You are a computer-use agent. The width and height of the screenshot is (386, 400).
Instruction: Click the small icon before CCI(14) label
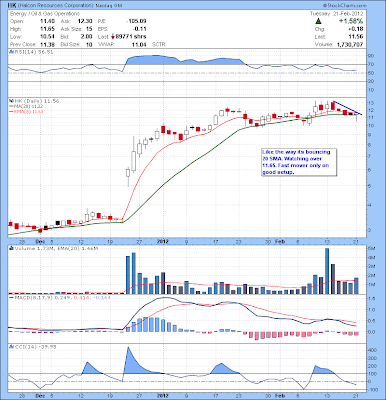11,347
